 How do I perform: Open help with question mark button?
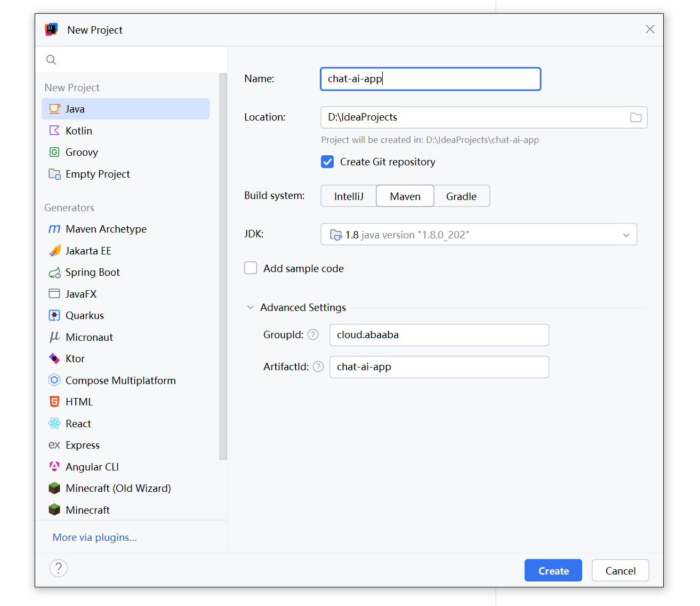click(x=59, y=568)
